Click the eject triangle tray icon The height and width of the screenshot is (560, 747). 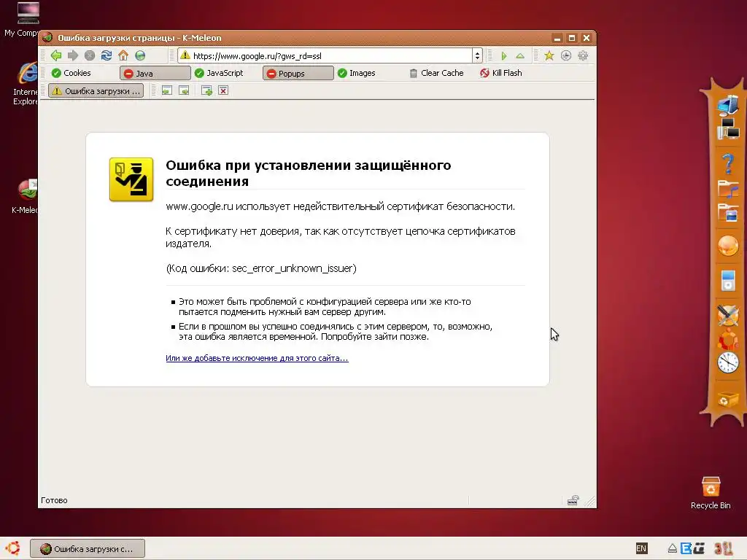[x=672, y=548]
